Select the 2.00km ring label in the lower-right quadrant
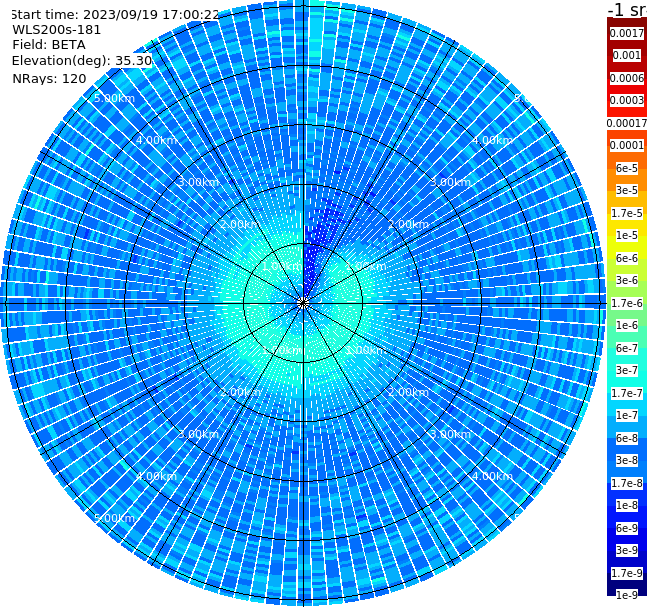This screenshot has width=647, height=607. (x=408, y=392)
